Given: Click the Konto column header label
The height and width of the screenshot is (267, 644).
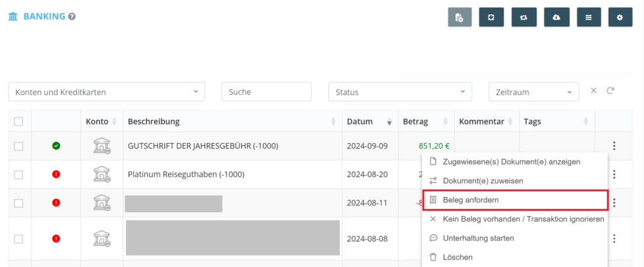Looking at the screenshot, I should (97, 122).
